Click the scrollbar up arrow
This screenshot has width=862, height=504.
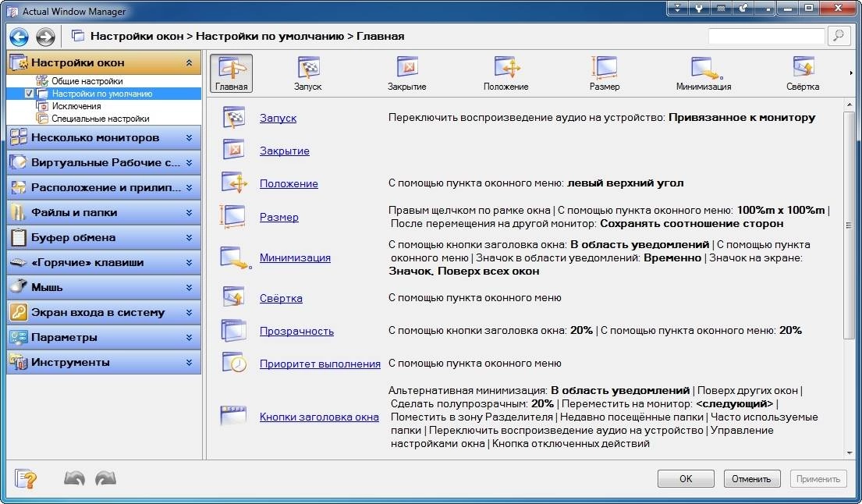(850, 105)
